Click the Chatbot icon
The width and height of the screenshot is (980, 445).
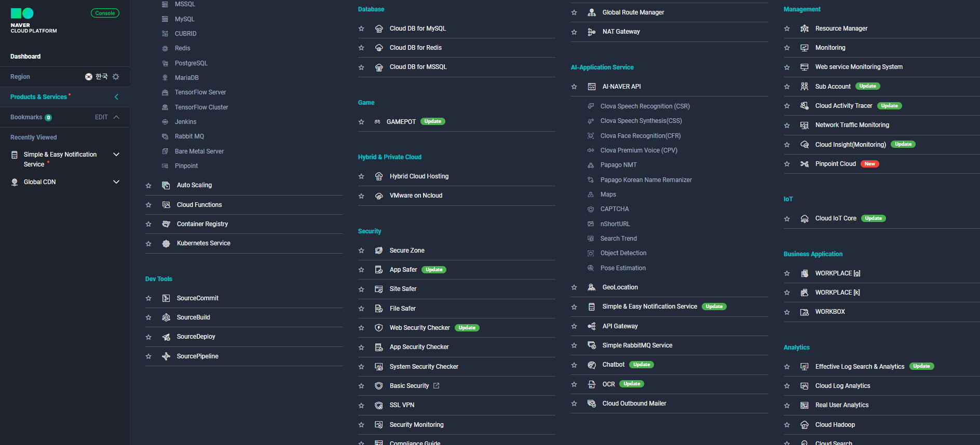point(592,365)
